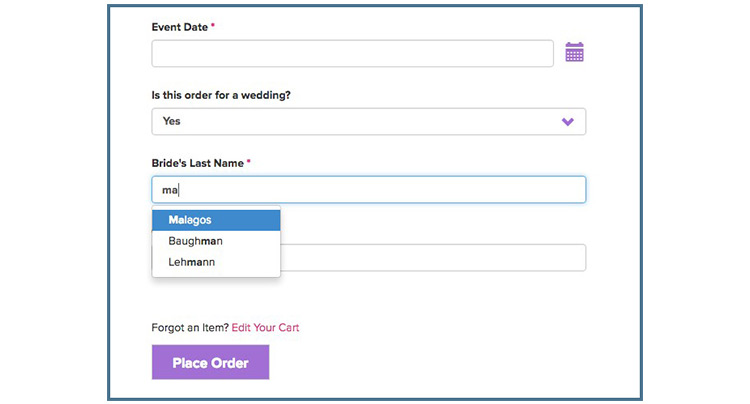Click the Bride's Last Name label
Viewport: 750px width, 404px height.
coord(198,163)
